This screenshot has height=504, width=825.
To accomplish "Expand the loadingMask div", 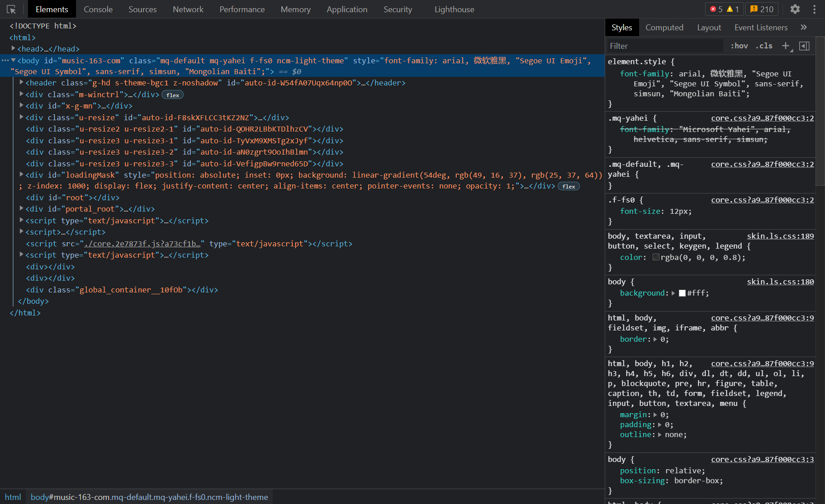I will tap(21, 174).
